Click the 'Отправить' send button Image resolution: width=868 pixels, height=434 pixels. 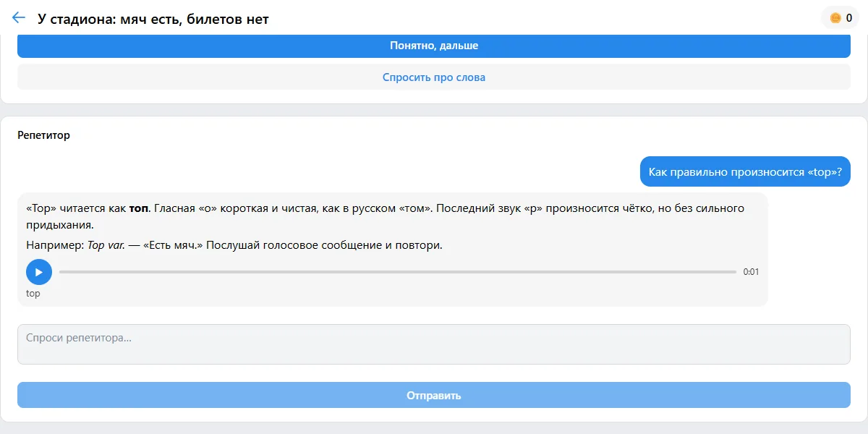[434, 396]
